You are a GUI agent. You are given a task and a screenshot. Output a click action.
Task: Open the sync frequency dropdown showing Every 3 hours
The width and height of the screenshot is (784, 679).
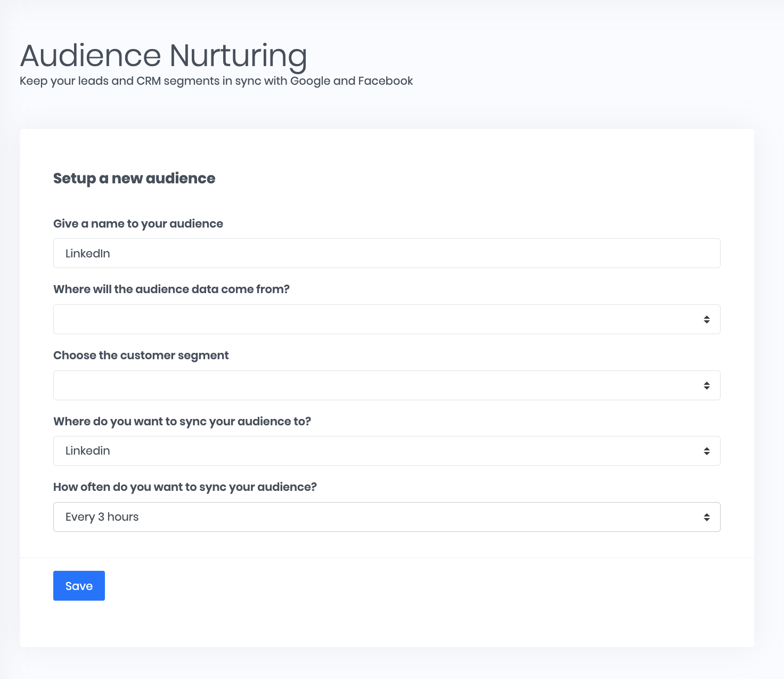[387, 517]
